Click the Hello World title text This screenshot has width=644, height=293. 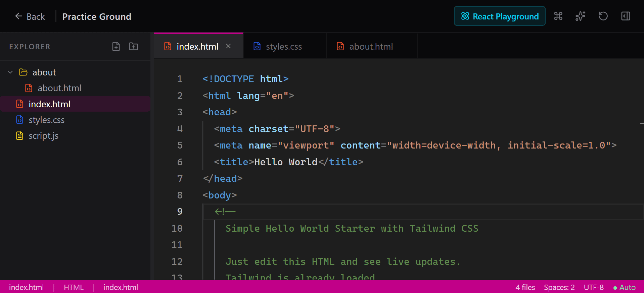point(286,162)
